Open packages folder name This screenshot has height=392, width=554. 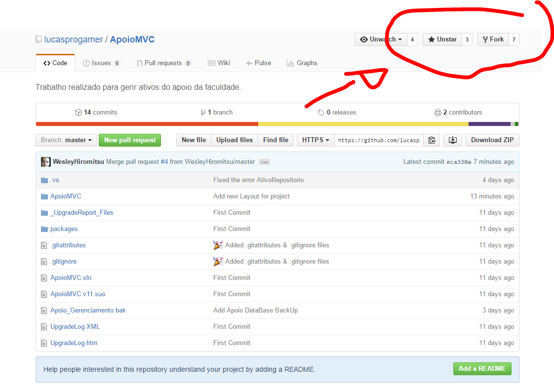coord(64,229)
